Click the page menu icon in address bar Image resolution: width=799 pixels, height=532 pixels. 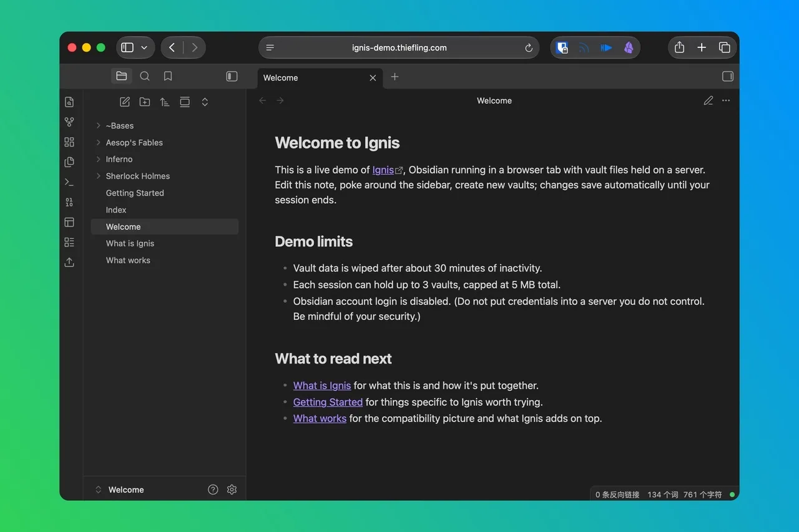coord(270,47)
